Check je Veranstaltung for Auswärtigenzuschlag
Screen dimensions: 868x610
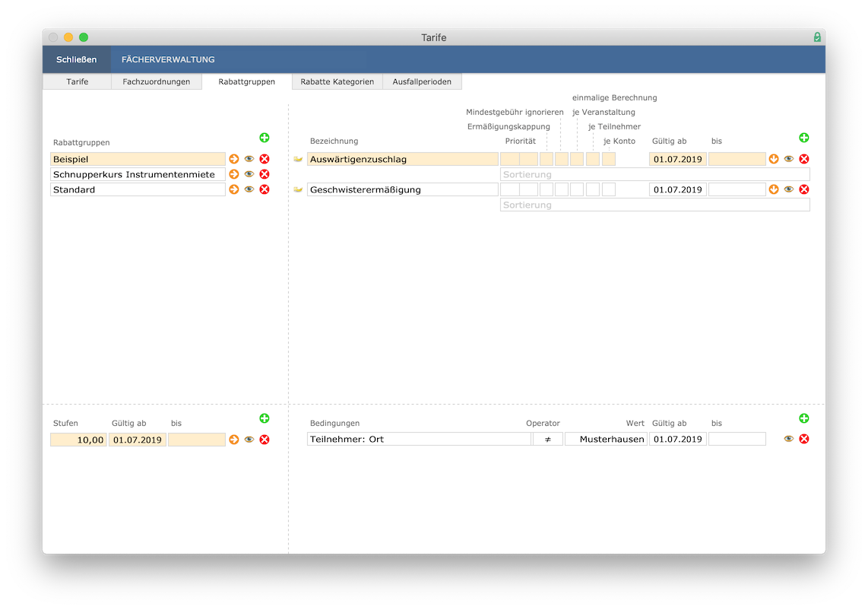(577, 159)
